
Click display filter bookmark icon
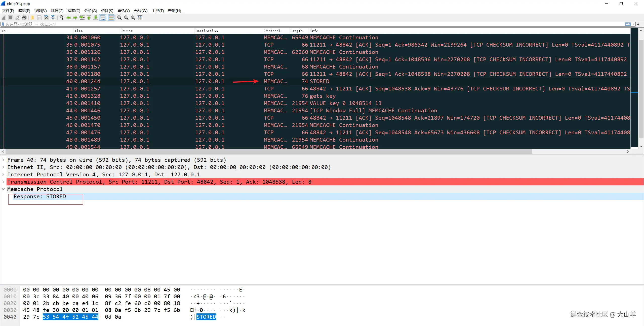pyautogui.click(x=3, y=24)
